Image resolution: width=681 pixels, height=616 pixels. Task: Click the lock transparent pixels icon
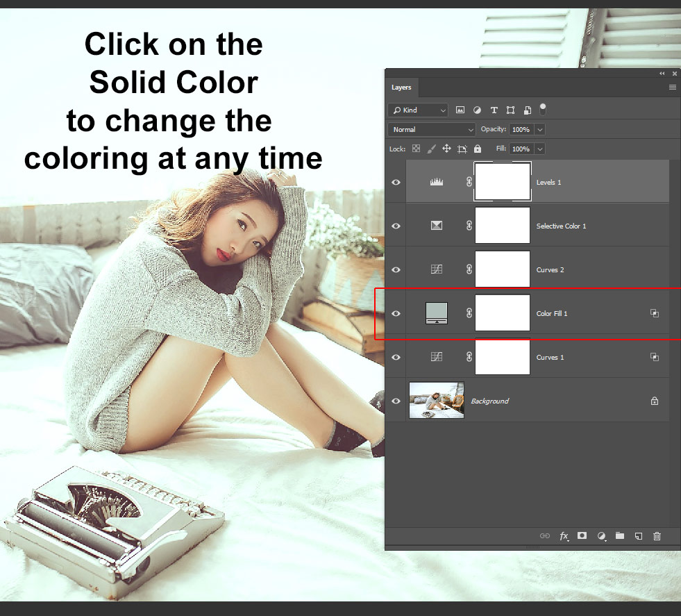(x=417, y=149)
